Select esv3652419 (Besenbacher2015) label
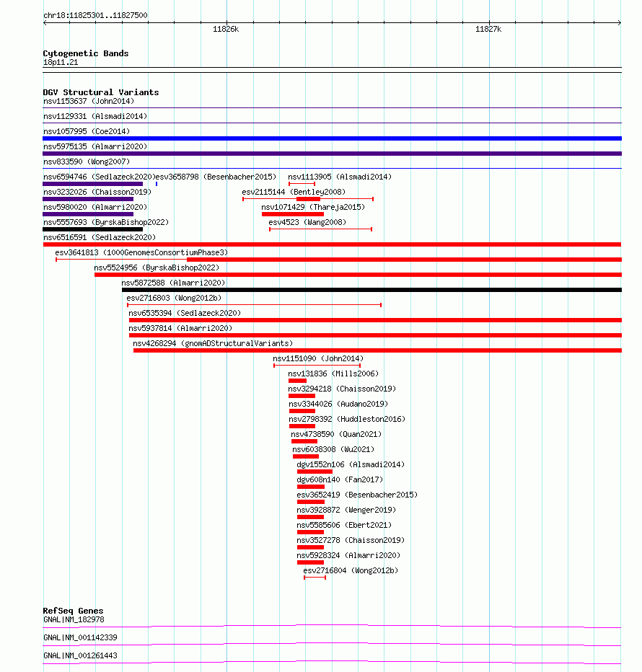Screen dimensions: 642x672 (357, 495)
